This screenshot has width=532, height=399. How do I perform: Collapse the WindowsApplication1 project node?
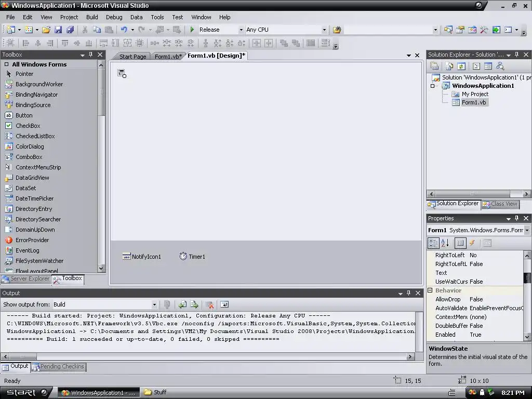coord(433,86)
